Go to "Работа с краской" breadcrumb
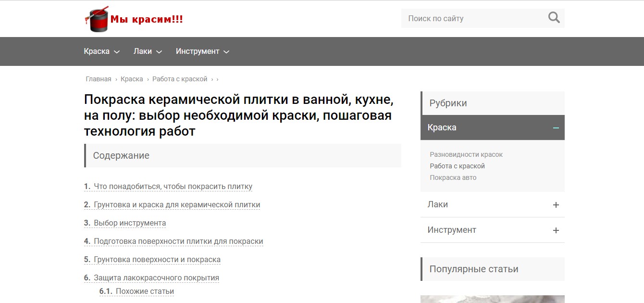The width and height of the screenshot is (644, 303). coord(180,79)
